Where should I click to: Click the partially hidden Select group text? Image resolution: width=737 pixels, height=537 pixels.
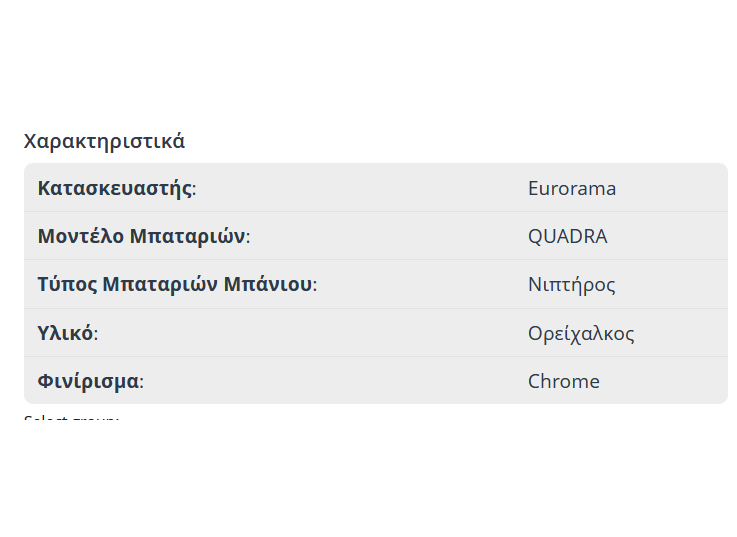coord(71,418)
